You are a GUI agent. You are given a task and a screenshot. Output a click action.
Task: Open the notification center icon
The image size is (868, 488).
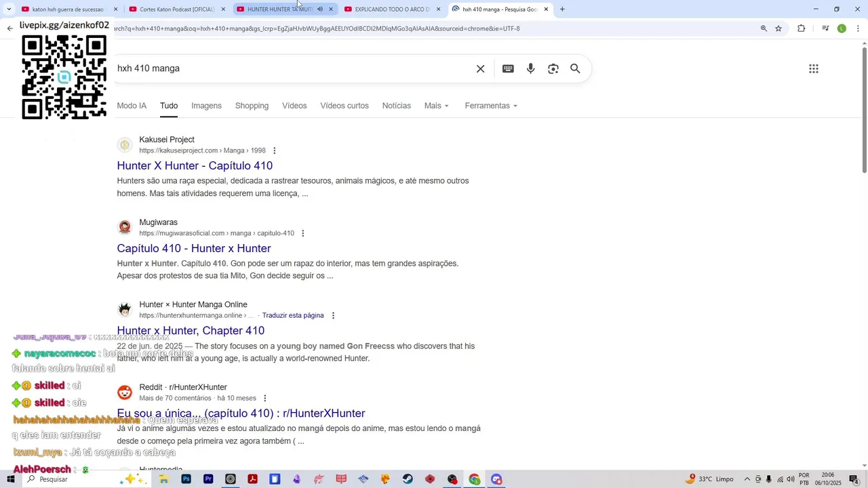click(854, 479)
